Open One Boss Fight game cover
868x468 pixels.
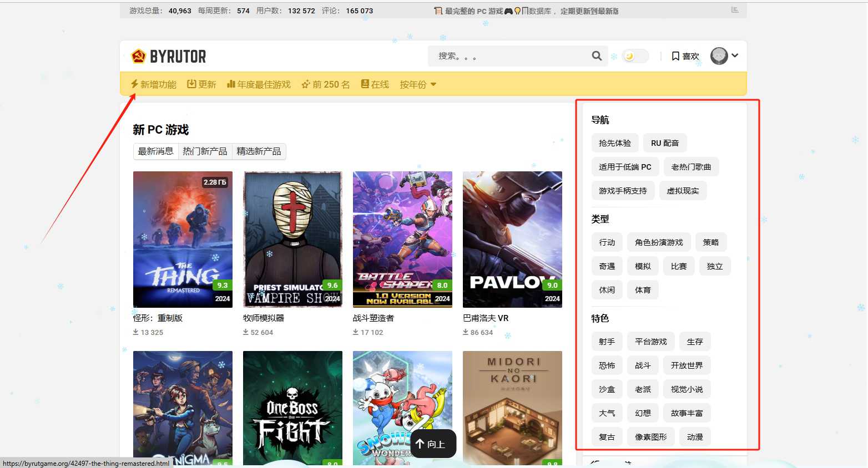tap(292, 408)
